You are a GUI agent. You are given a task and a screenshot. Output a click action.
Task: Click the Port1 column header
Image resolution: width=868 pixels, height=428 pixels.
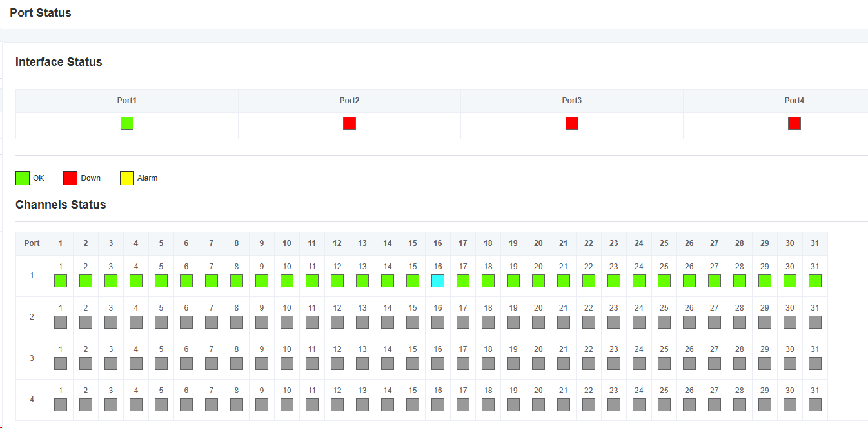(x=127, y=101)
